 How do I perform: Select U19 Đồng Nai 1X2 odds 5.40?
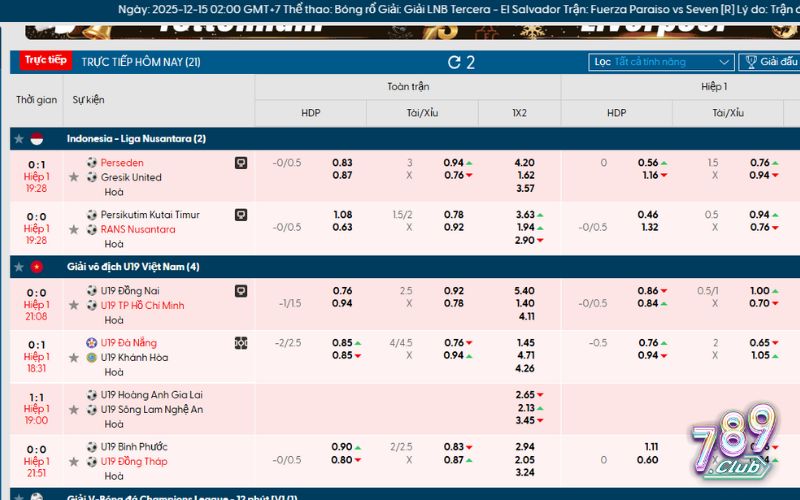(524, 290)
